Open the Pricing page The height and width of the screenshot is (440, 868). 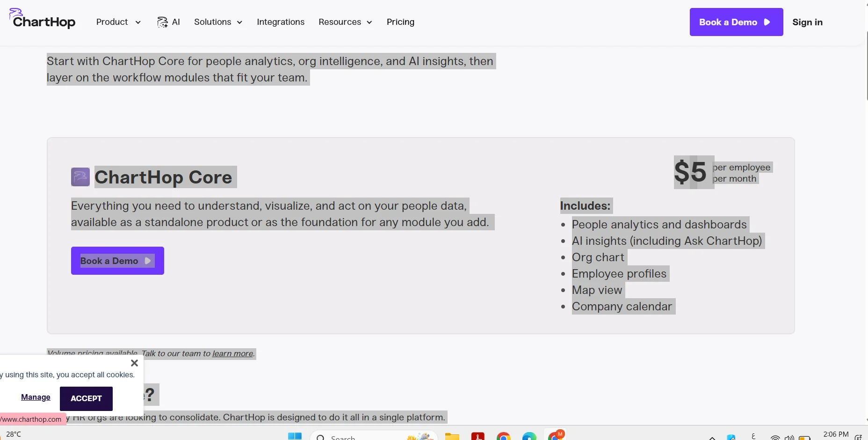tap(400, 22)
